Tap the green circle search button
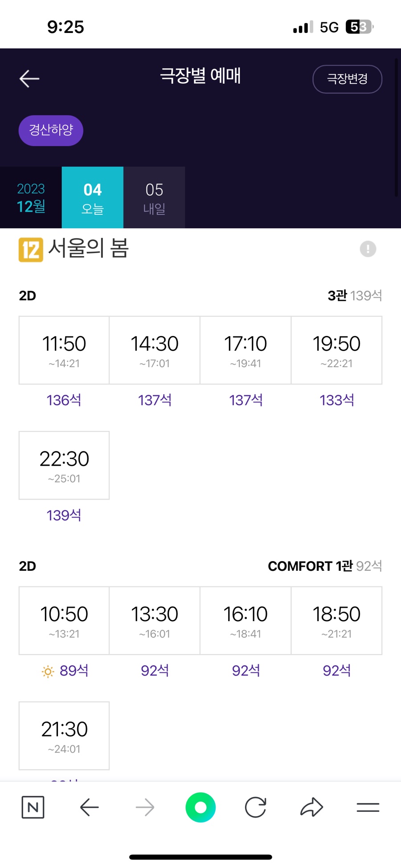 coord(200,807)
